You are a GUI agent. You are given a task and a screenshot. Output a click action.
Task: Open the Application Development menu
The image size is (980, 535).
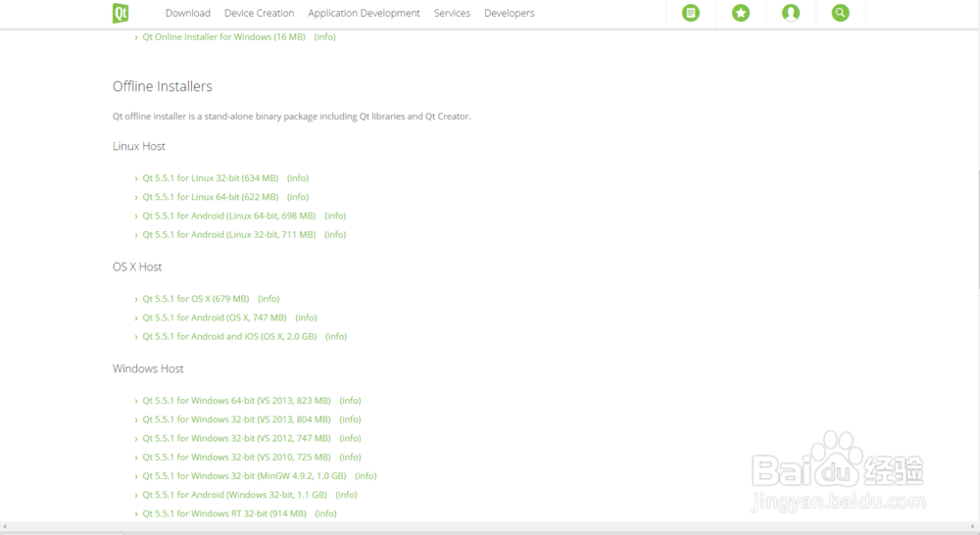[364, 13]
